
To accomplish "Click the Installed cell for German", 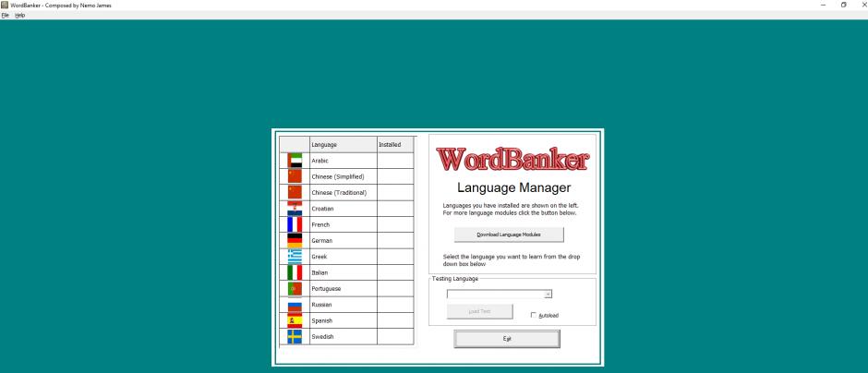I will [395, 241].
